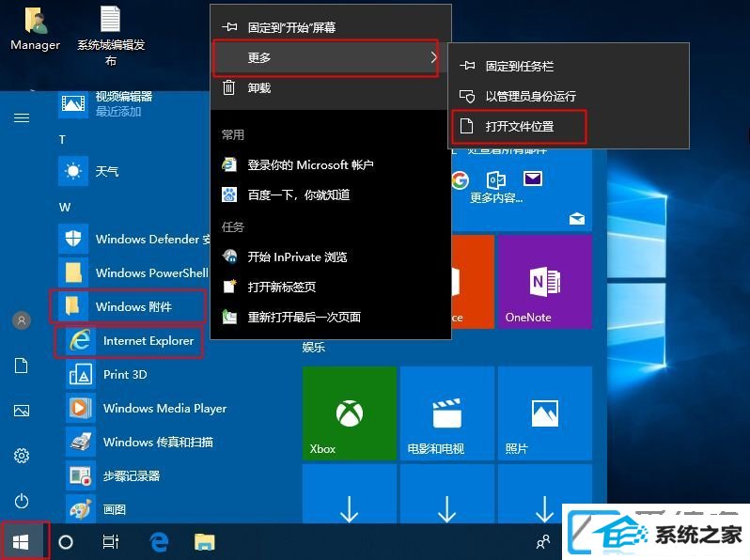Click the Windows Start button
Viewport: 750px width, 560px height.
22,542
